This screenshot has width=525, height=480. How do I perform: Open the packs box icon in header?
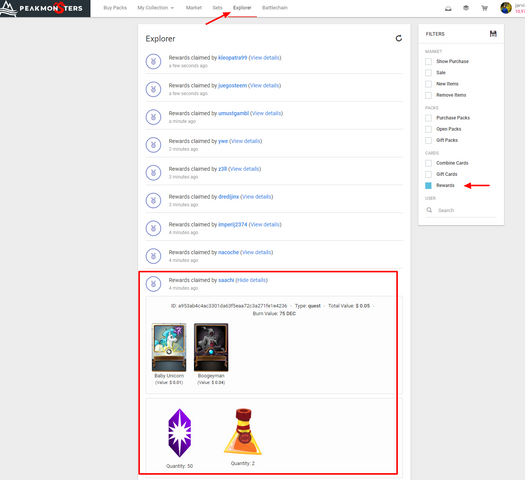466,8
